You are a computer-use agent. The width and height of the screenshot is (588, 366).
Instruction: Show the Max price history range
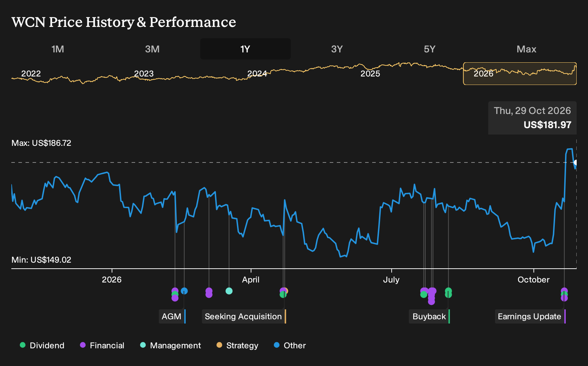[526, 49]
